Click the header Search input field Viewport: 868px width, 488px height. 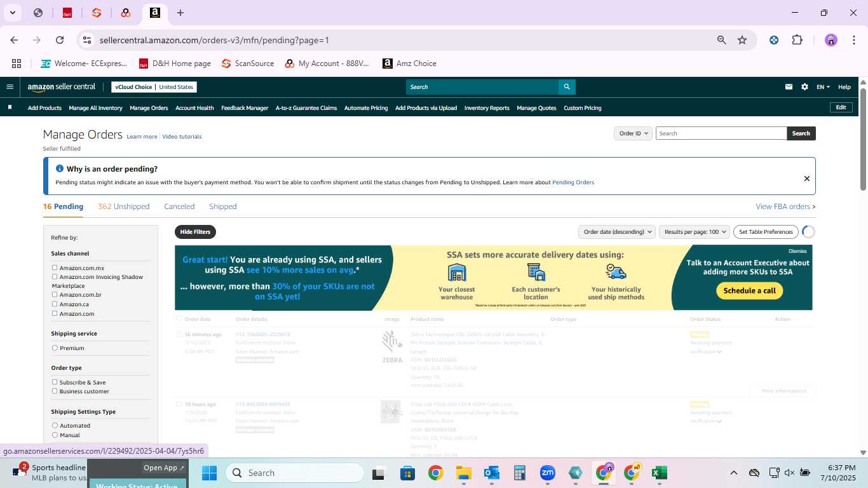coord(482,87)
